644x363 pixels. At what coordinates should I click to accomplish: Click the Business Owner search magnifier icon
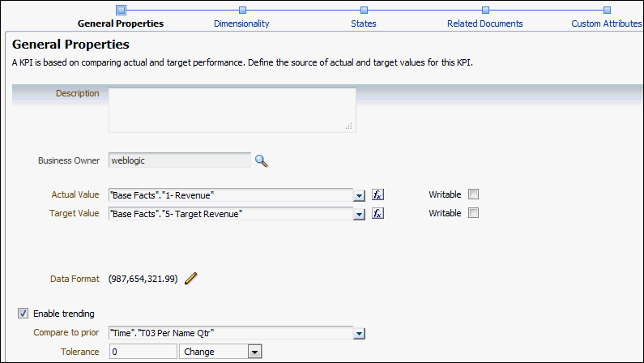(x=261, y=160)
